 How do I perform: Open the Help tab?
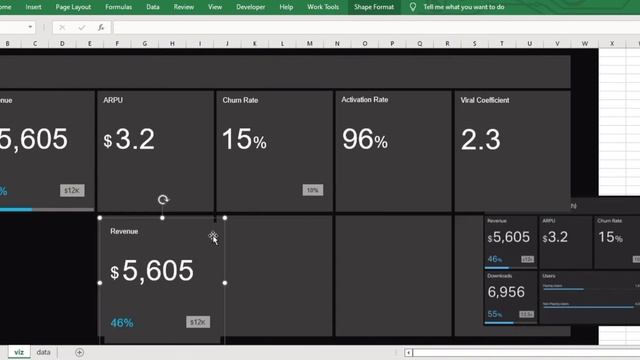[286, 7]
